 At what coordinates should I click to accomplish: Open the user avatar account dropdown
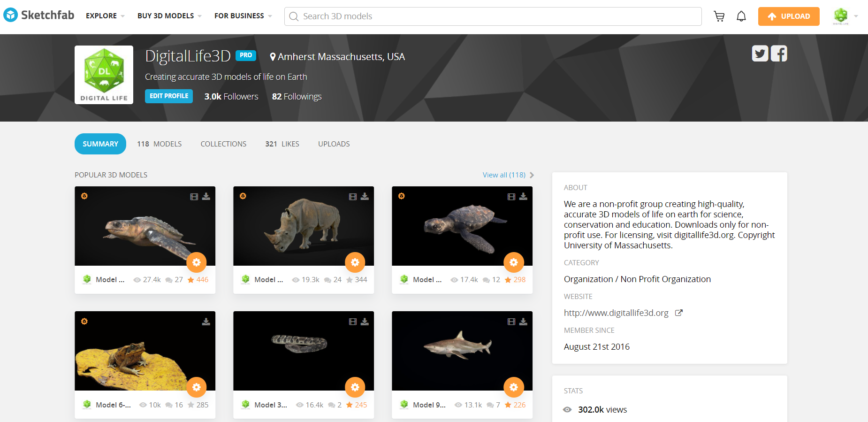[x=845, y=16]
